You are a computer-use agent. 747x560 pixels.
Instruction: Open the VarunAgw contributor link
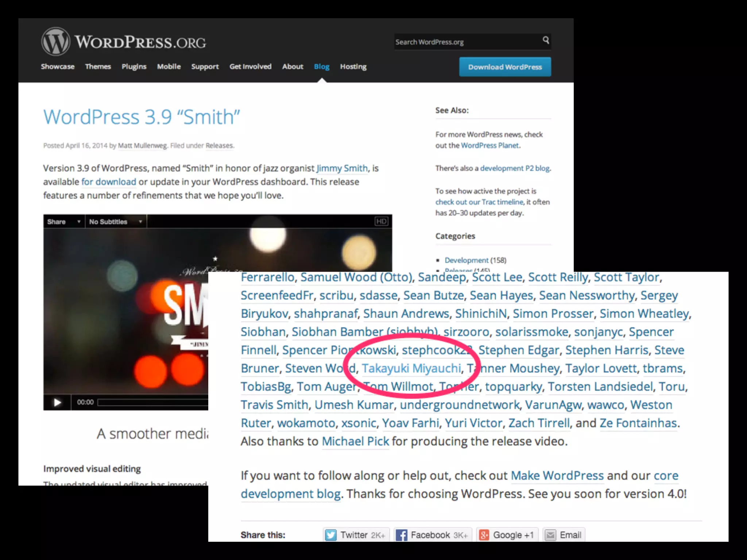553,405
